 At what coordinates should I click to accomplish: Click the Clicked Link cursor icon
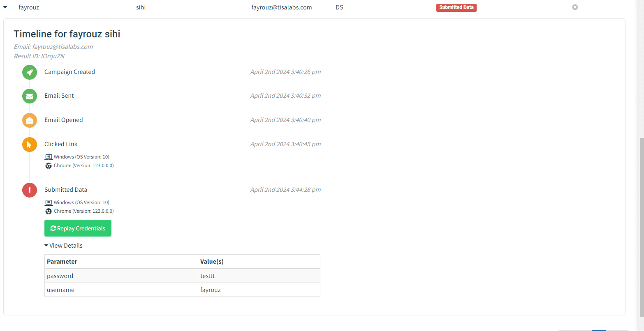pyautogui.click(x=29, y=144)
